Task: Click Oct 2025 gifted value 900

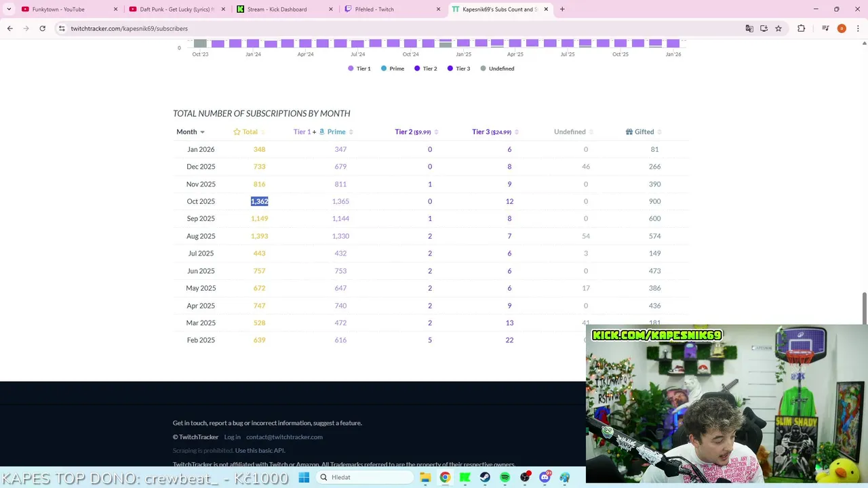Action: (x=654, y=201)
